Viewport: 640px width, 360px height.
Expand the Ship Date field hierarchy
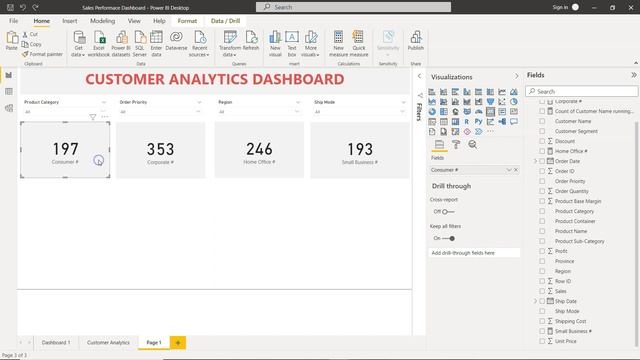[x=535, y=301]
